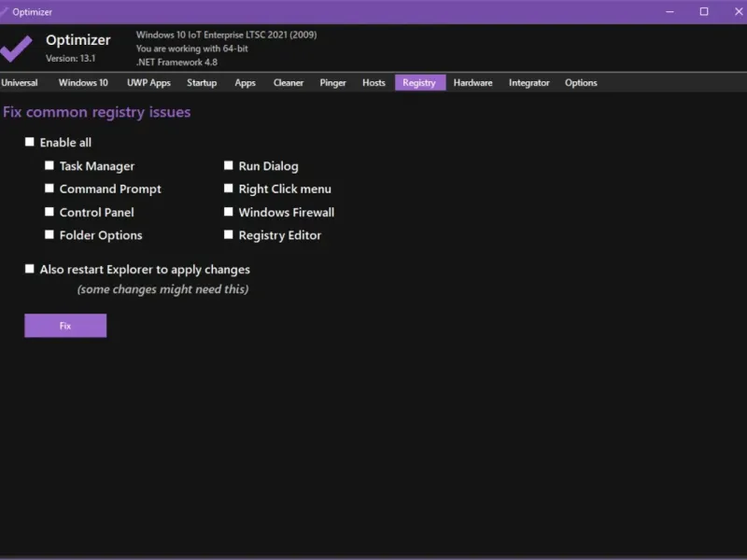Click the some changes might need this note
This screenshot has height=560, width=747.
click(162, 289)
